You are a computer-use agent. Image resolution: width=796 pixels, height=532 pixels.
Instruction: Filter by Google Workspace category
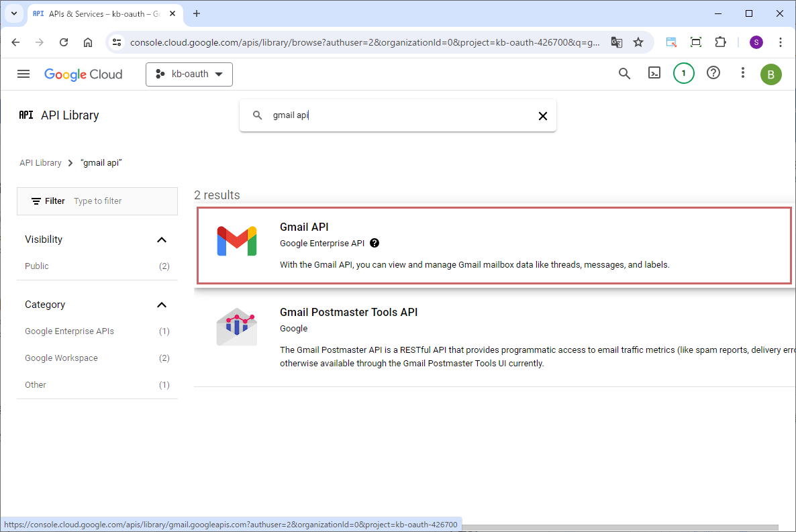(x=61, y=358)
